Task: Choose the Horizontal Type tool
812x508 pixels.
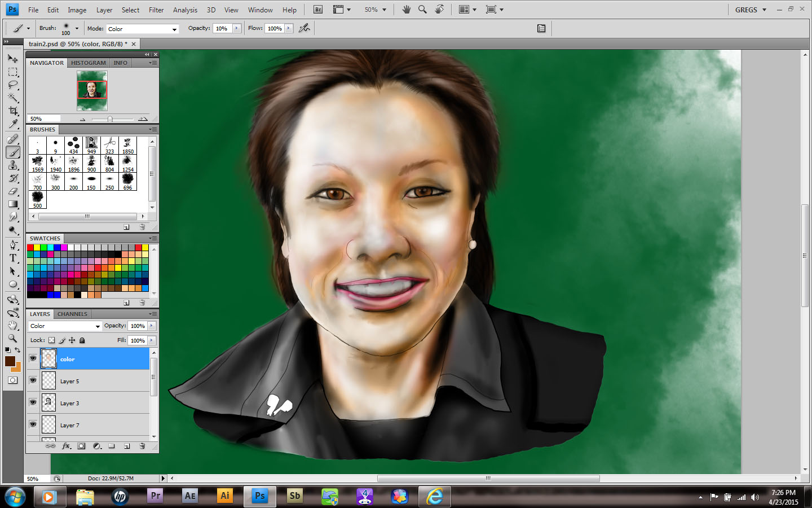Action: coord(13,258)
